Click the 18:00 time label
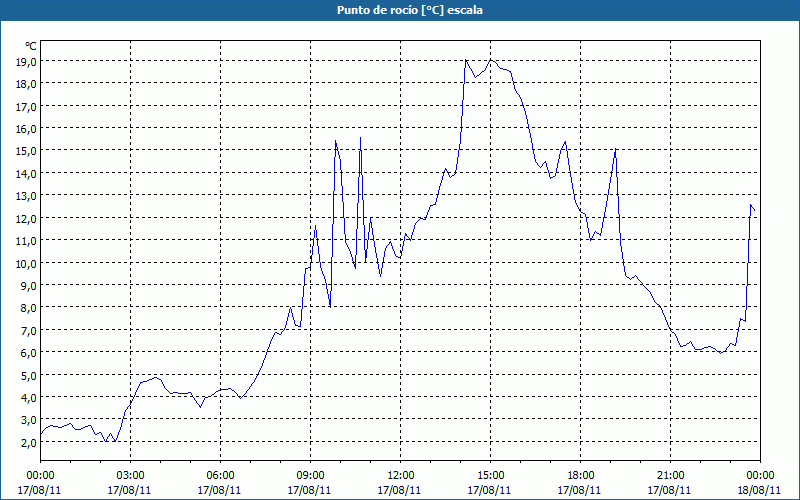The height and width of the screenshot is (500, 800). click(x=581, y=476)
